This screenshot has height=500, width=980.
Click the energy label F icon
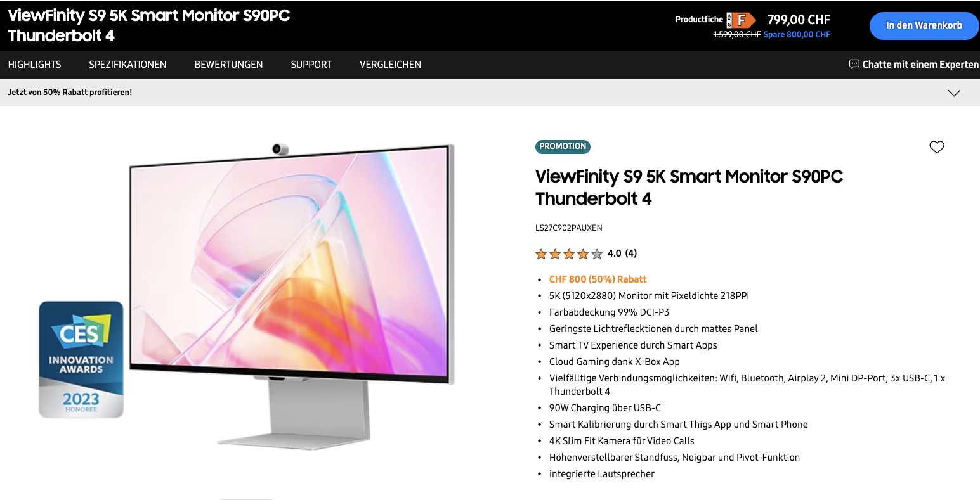(x=741, y=20)
